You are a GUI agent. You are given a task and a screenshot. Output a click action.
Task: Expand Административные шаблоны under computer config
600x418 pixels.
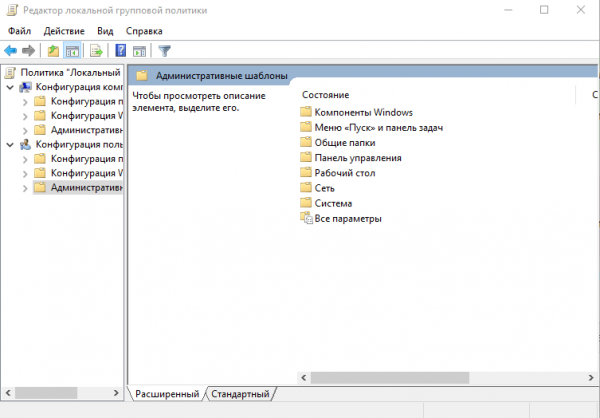click(25, 131)
